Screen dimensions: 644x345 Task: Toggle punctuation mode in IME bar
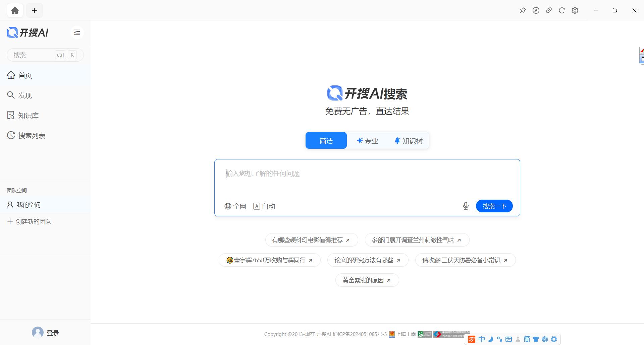click(x=500, y=339)
